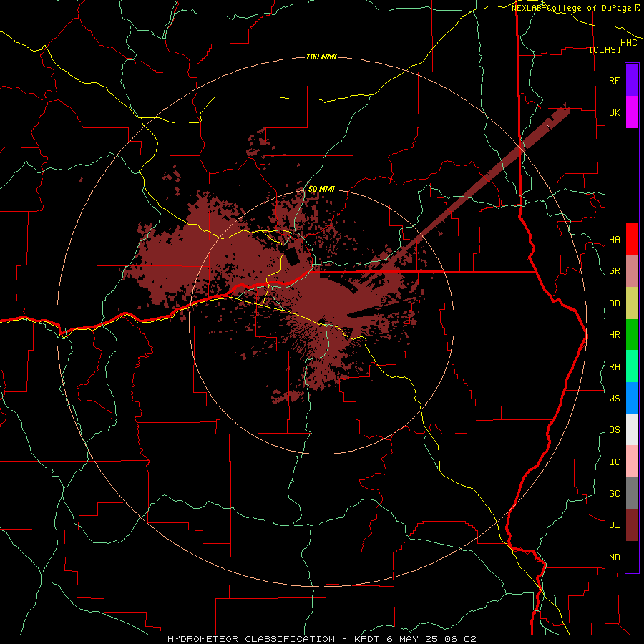Click the GC gray legend swatch
The width and height of the screenshot is (644, 644).
click(632, 493)
